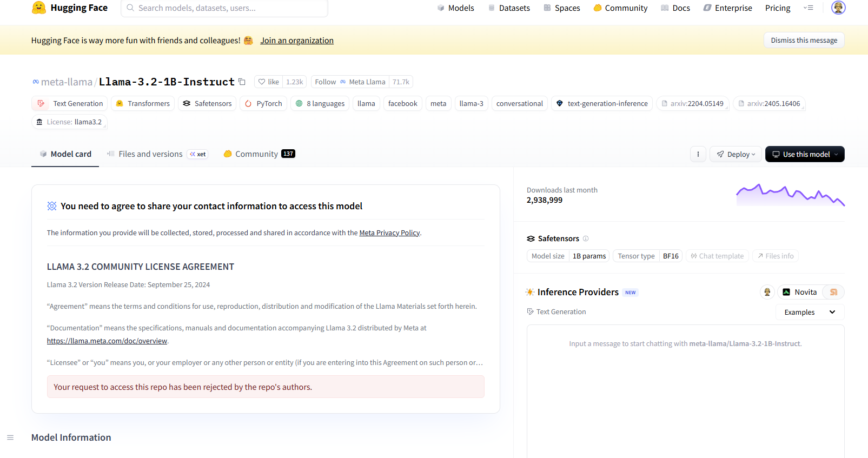Viewport: 868px width, 458px height.
Task: Open the user profile avatar
Action: click(x=838, y=8)
